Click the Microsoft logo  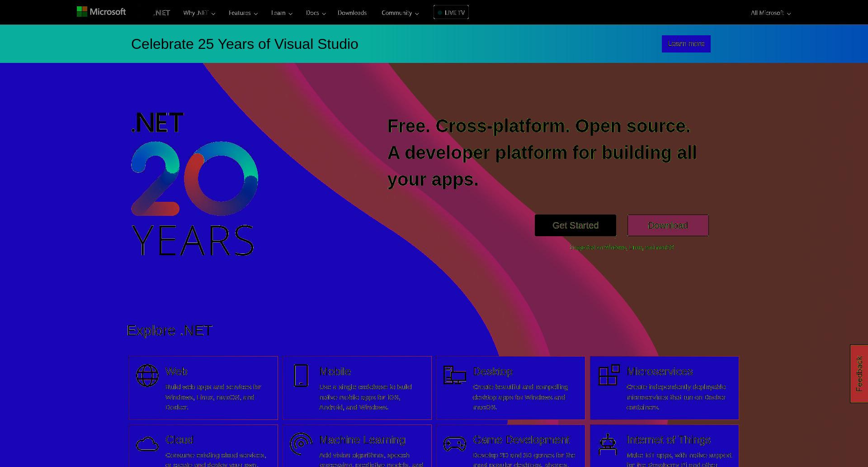[101, 12]
